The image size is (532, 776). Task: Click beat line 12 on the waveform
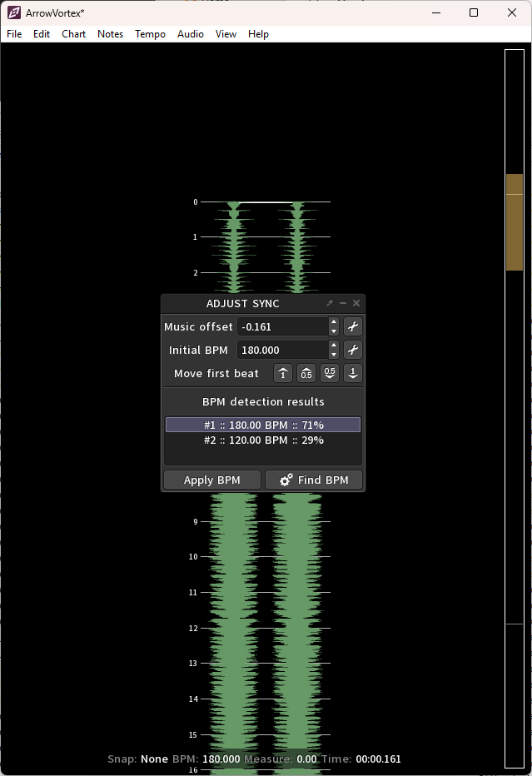click(266, 628)
